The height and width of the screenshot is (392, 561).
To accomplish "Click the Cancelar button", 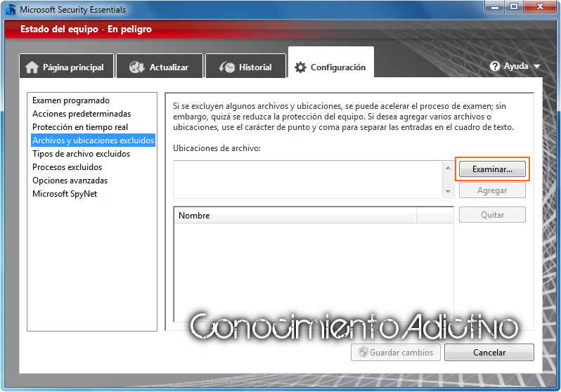I will tap(489, 352).
